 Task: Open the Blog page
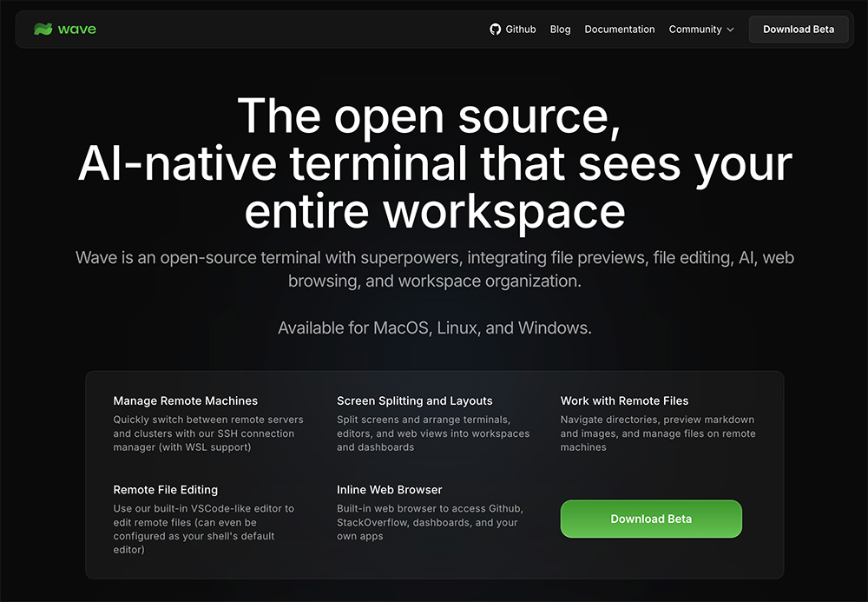[560, 30]
